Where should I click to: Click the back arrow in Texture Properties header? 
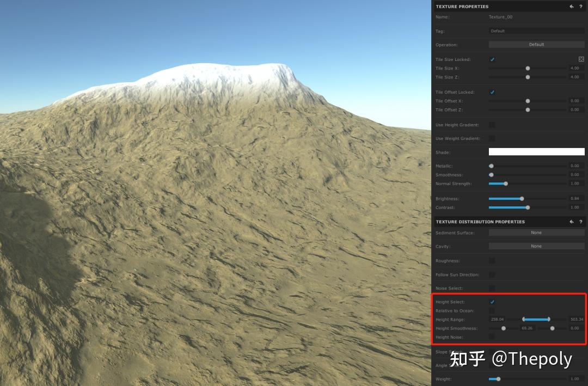coord(572,7)
